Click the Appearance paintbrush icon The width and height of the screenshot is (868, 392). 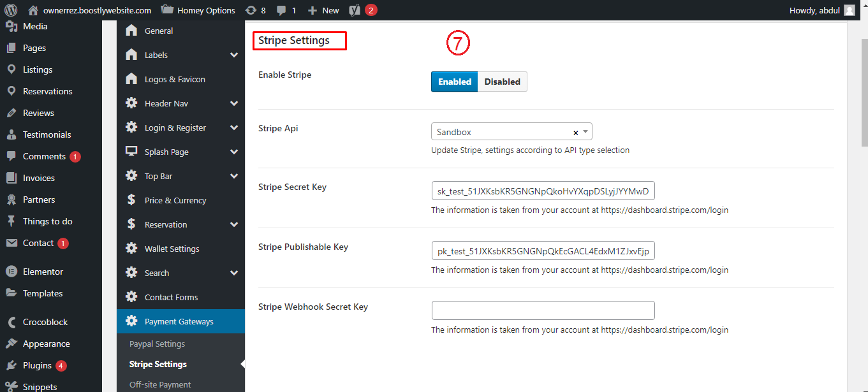coord(11,344)
